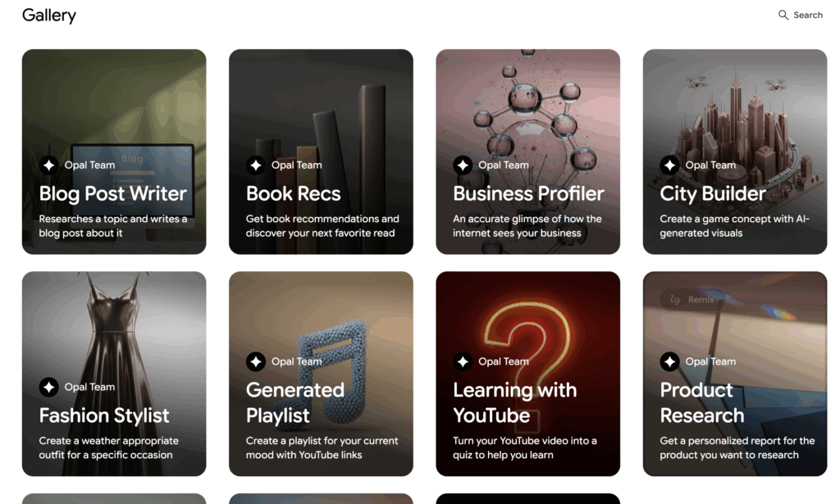This screenshot has width=840, height=504.
Task: Click the Product Research card description
Action: [x=737, y=447]
